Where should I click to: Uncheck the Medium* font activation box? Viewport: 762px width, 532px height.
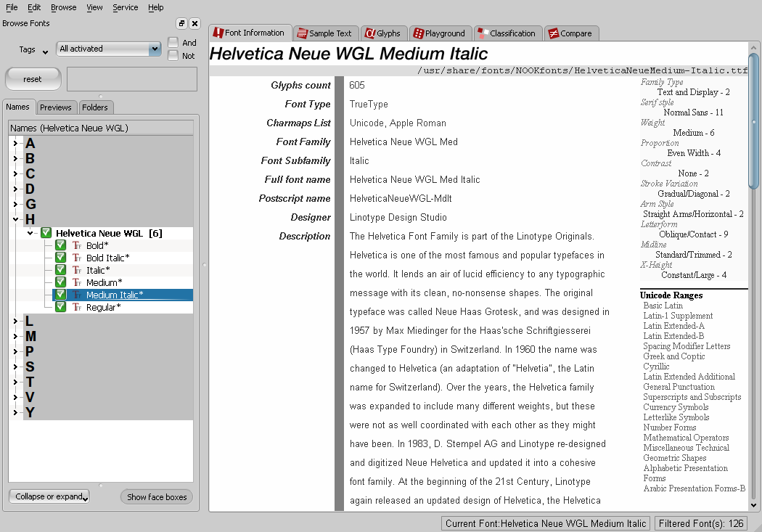[60, 282]
